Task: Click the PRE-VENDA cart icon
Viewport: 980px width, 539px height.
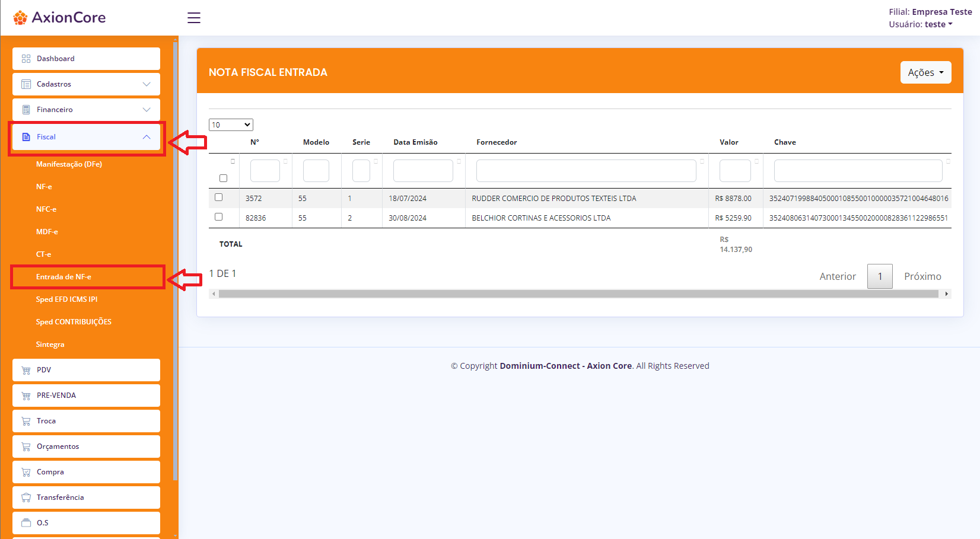Action: click(x=26, y=396)
